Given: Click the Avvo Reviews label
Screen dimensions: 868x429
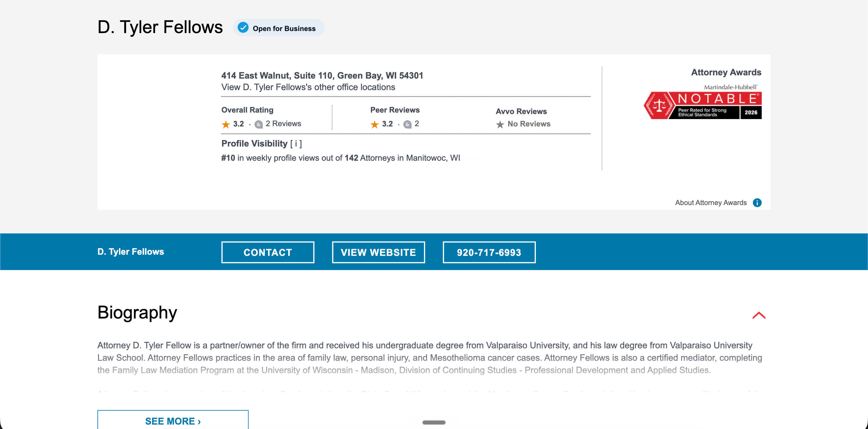Looking at the screenshot, I should (521, 111).
